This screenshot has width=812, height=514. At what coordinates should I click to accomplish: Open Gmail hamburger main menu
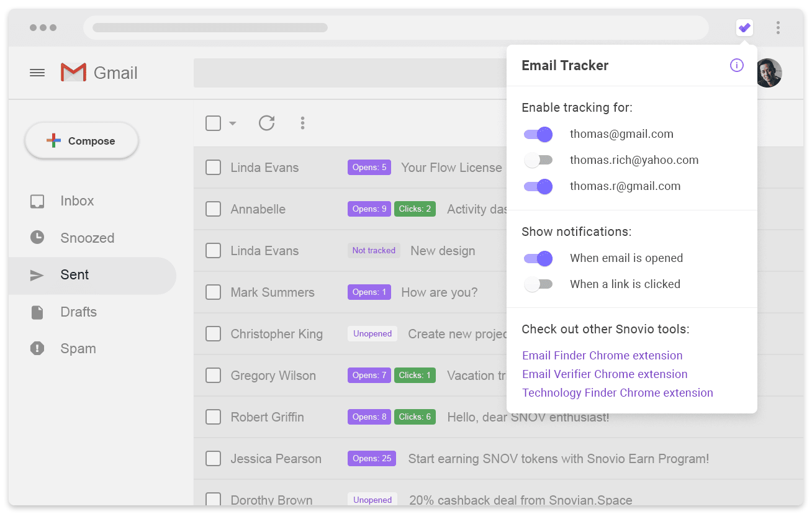pos(37,73)
